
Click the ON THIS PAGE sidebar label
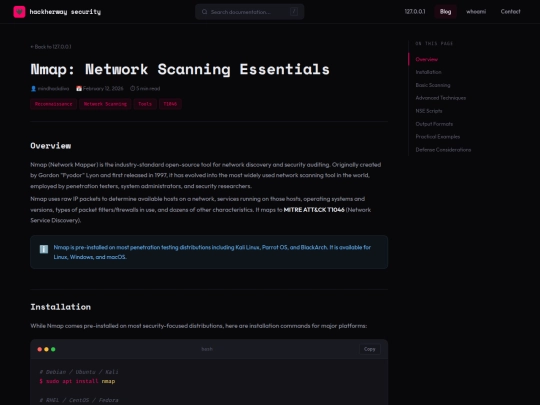point(434,43)
